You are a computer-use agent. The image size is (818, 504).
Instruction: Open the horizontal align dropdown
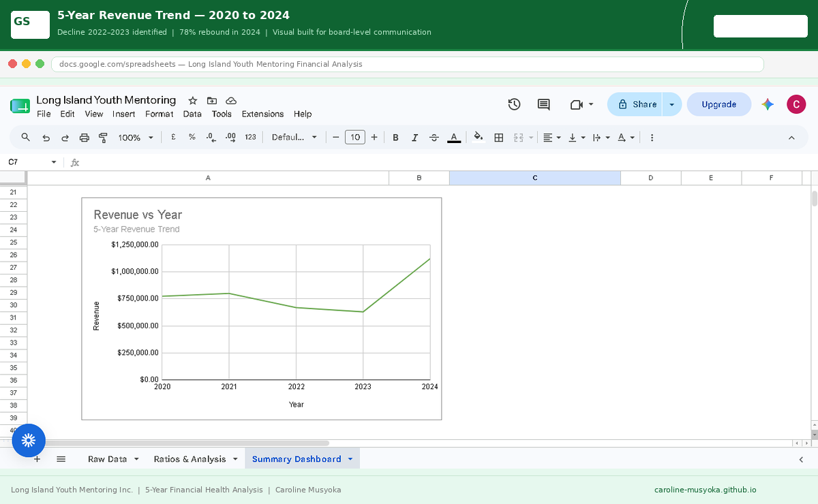click(x=552, y=138)
